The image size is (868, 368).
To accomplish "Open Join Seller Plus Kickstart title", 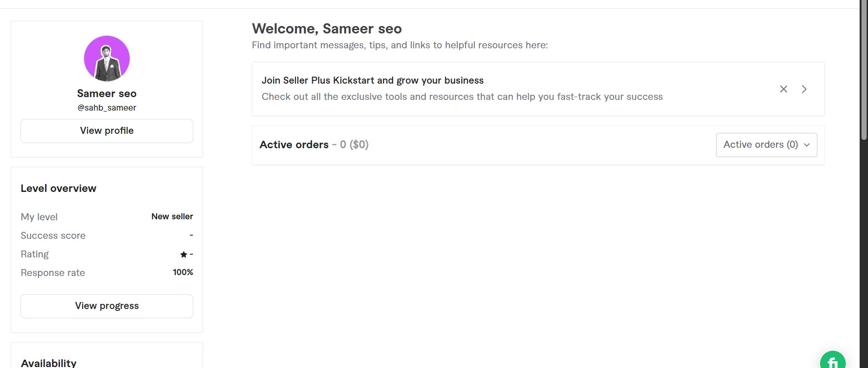I will pos(372,80).
